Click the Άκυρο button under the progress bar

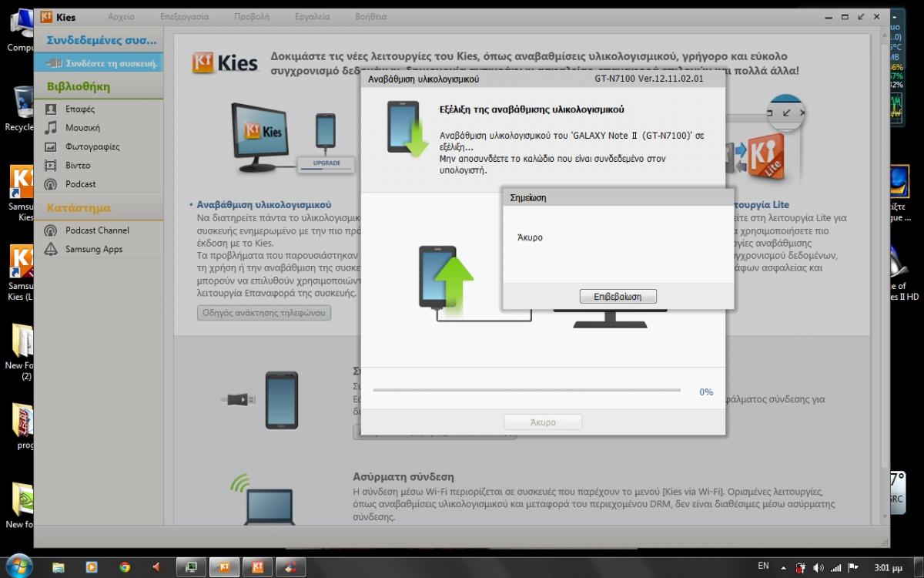[x=543, y=422]
